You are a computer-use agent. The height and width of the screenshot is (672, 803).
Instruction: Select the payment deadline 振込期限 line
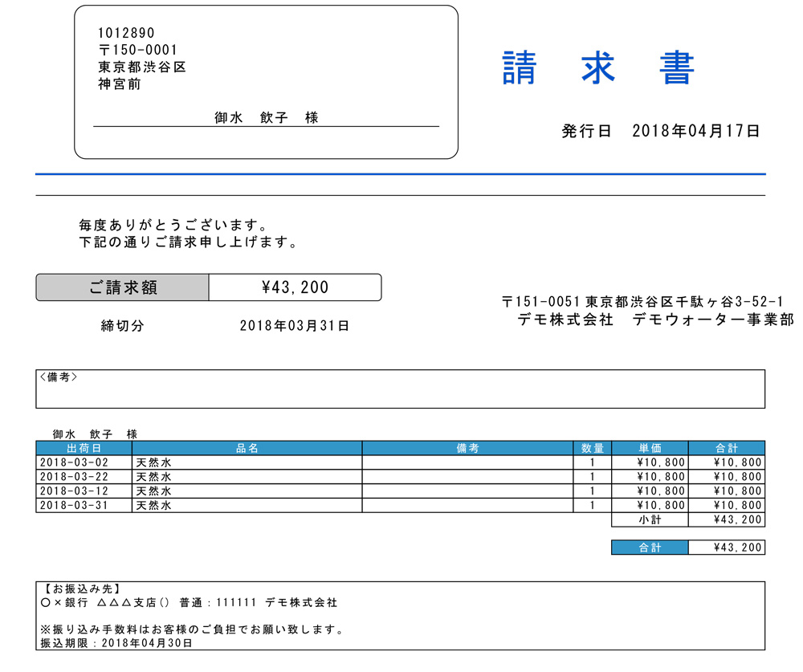(116, 643)
